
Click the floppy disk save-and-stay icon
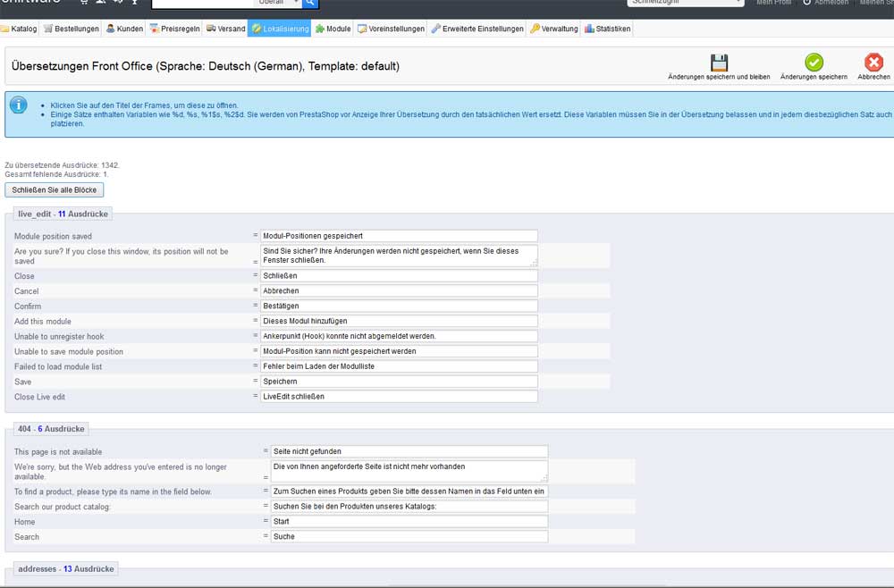tap(719, 62)
